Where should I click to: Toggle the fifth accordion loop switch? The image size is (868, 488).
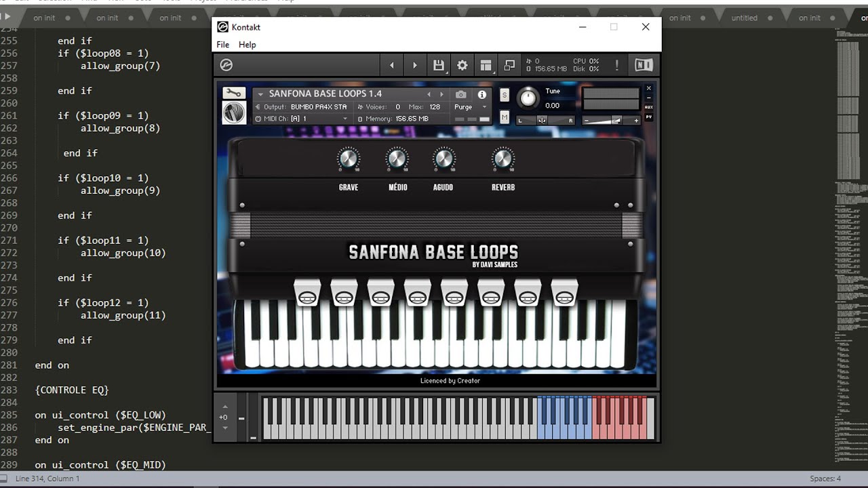pyautogui.click(x=454, y=291)
